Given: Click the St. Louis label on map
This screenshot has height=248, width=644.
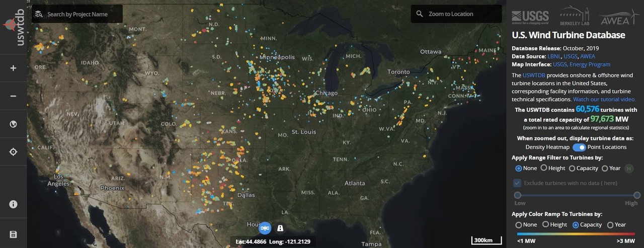Looking at the screenshot, I should tap(303, 132).
